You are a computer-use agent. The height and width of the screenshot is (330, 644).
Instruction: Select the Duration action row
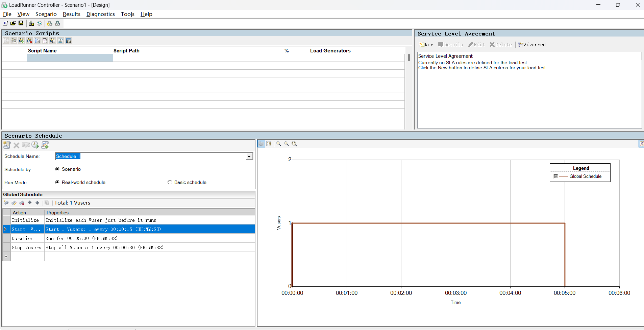click(x=129, y=238)
